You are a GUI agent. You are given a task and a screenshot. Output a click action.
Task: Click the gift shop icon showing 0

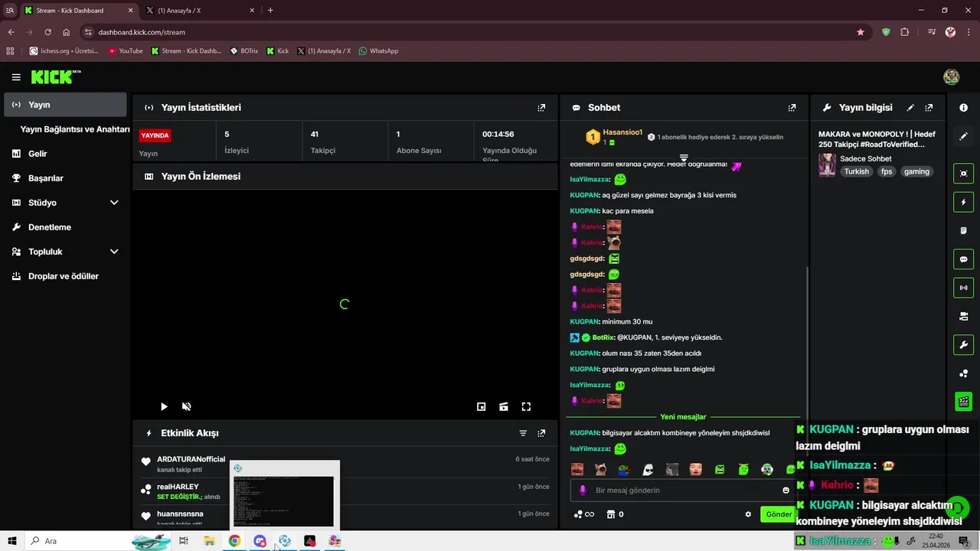click(615, 514)
